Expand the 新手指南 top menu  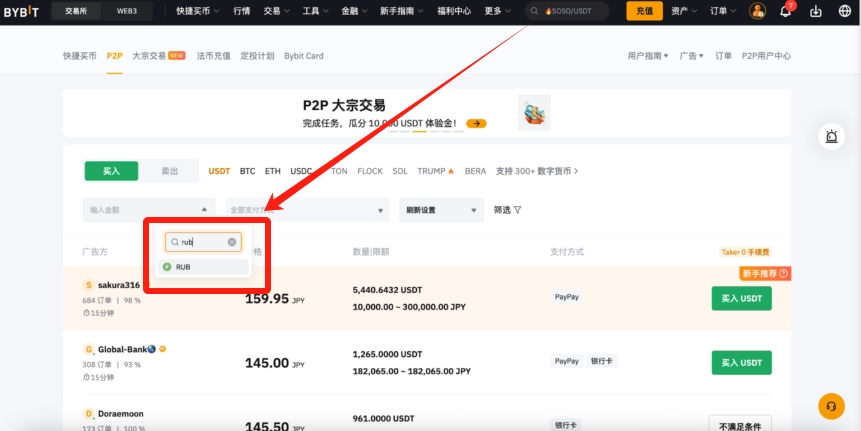coord(402,11)
